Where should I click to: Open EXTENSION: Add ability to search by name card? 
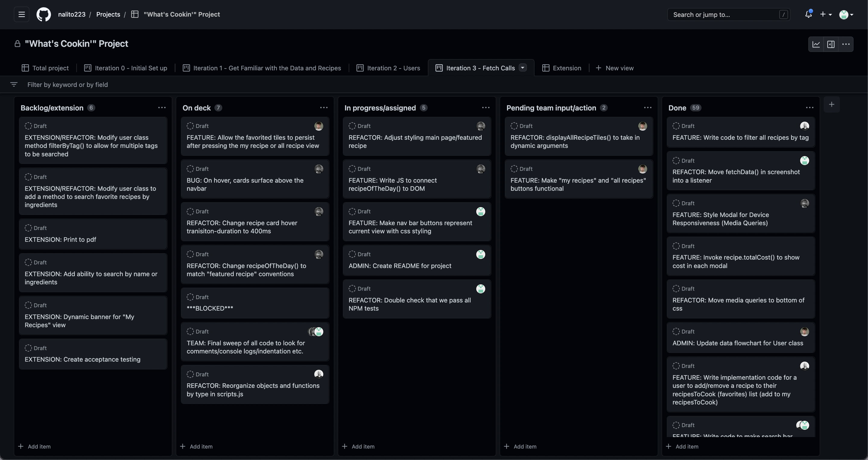pos(93,273)
